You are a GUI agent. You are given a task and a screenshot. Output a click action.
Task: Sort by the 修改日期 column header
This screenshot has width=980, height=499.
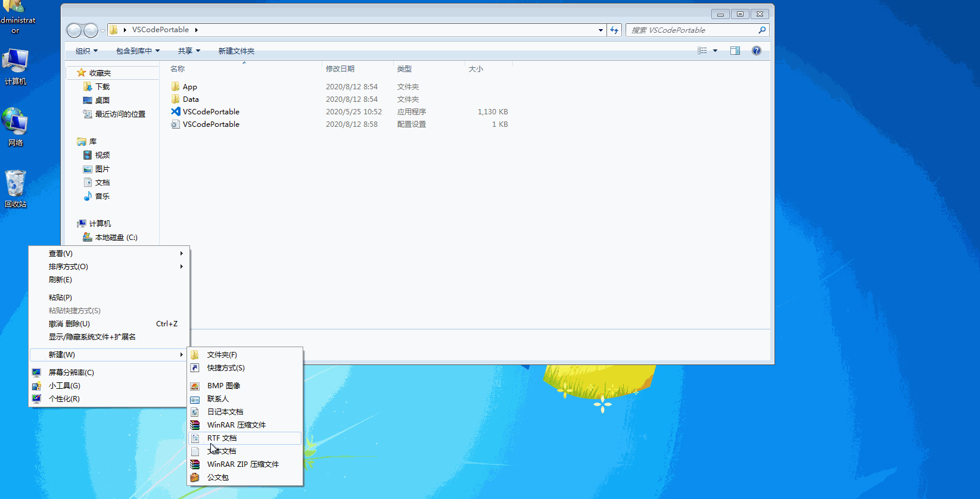[x=340, y=69]
